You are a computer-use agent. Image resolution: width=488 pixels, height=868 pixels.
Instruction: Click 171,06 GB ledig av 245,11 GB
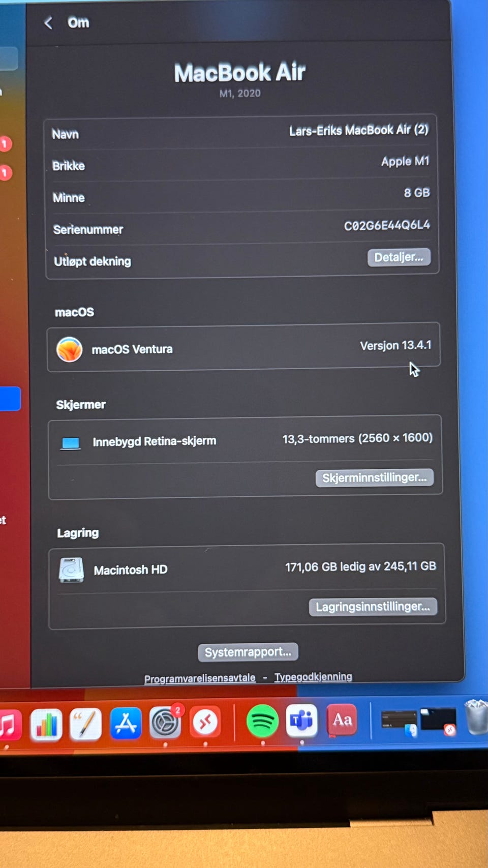click(x=360, y=566)
